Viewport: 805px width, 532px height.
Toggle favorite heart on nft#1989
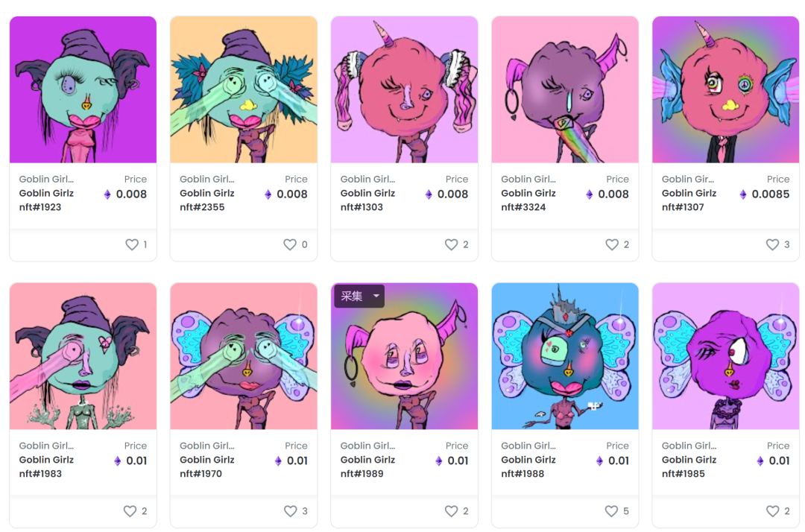point(451,511)
